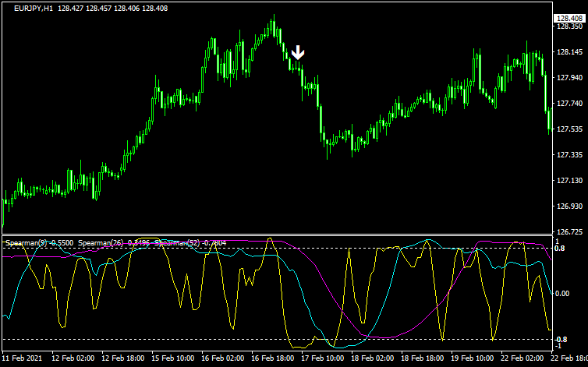Screen dimensions: 588x367
Task: Click the 126.725 price axis label
Action: point(568,232)
